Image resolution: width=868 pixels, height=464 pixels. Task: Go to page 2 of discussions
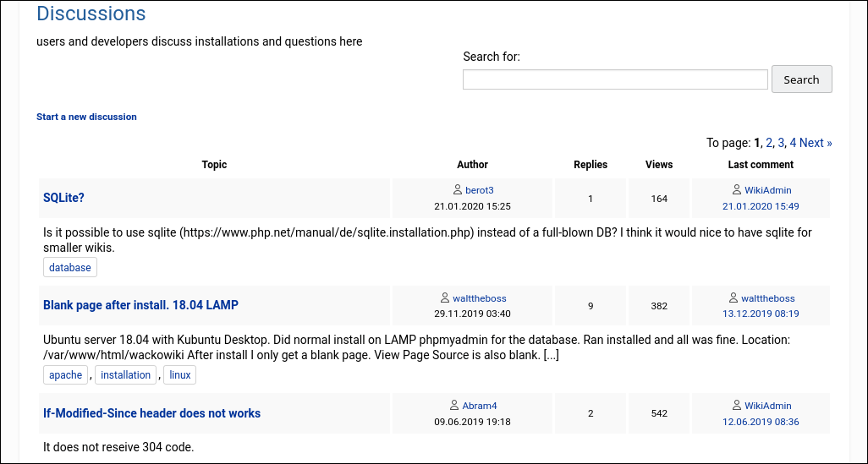(769, 143)
